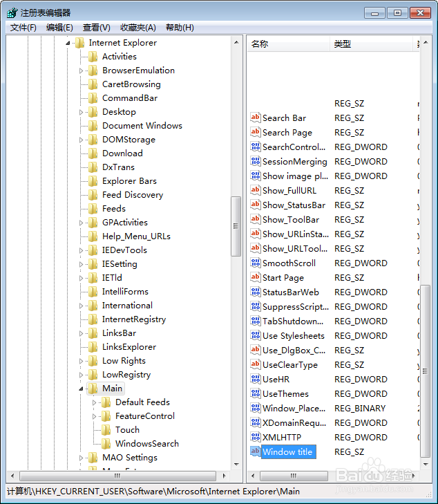Open the 编辑(E) menu

click(59, 28)
